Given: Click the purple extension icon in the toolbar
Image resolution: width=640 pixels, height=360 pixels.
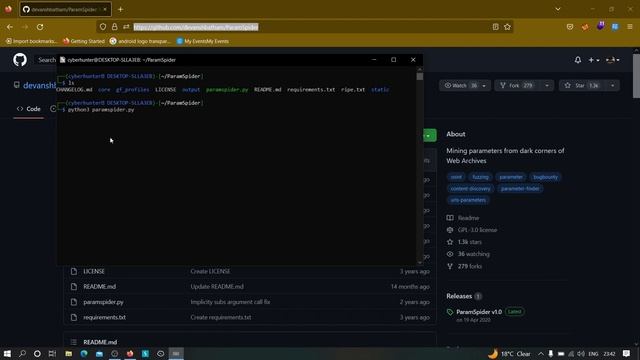Looking at the screenshot, I should pyautogui.click(x=600, y=26).
